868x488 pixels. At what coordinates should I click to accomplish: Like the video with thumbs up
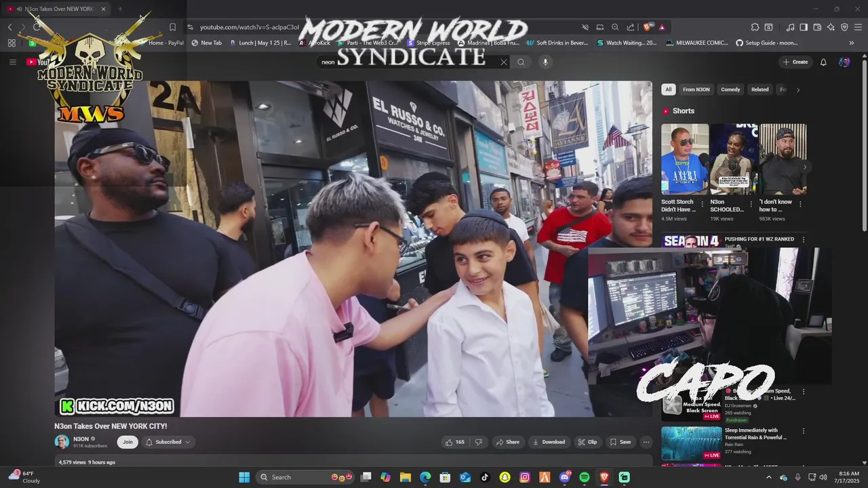tap(454, 442)
